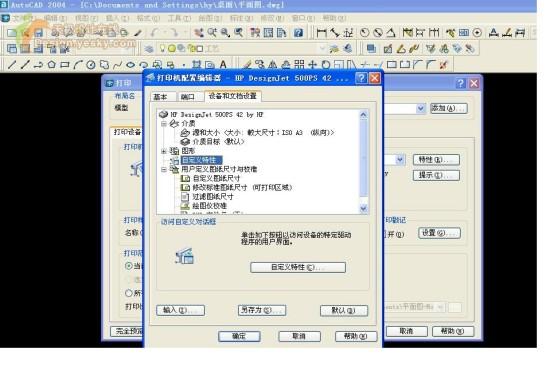550x385 pixels.
Task: Click the 另存为 button
Action: 262,310
